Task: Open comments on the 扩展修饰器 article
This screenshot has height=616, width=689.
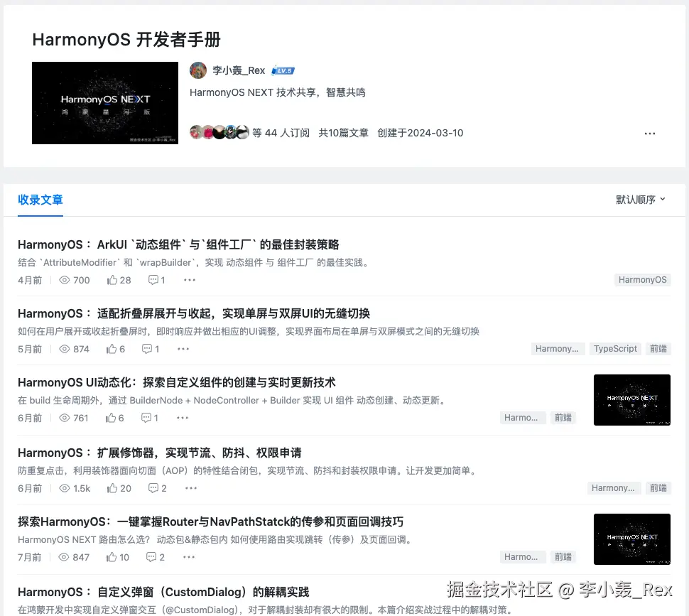Action: tap(157, 488)
